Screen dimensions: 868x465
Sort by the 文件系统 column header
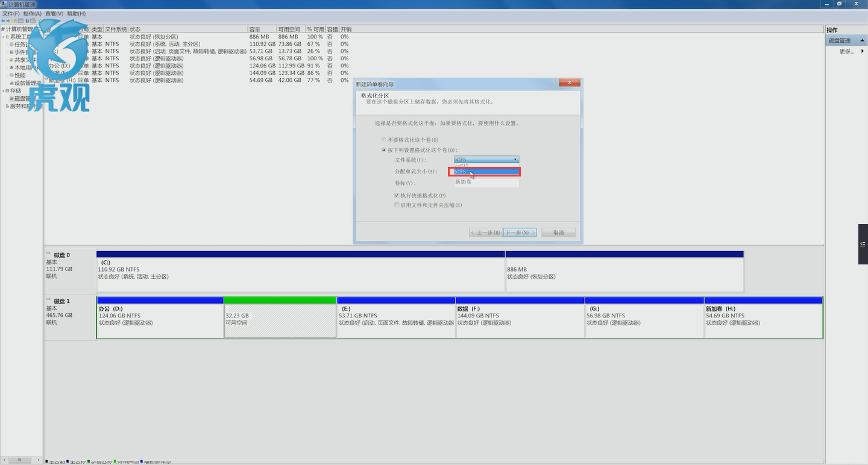pos(116,29)
